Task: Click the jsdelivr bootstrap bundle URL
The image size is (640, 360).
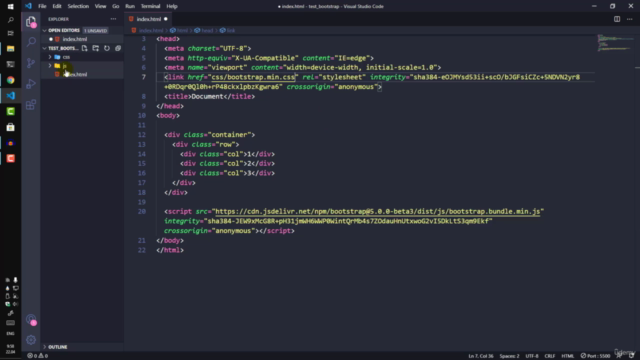Action: coord(378,211)
